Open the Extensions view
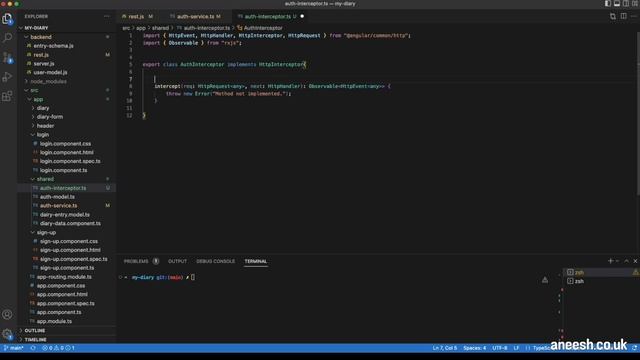The width and height of the screenshot is (640, 360). pyautogui.click(x=7, y=96)
